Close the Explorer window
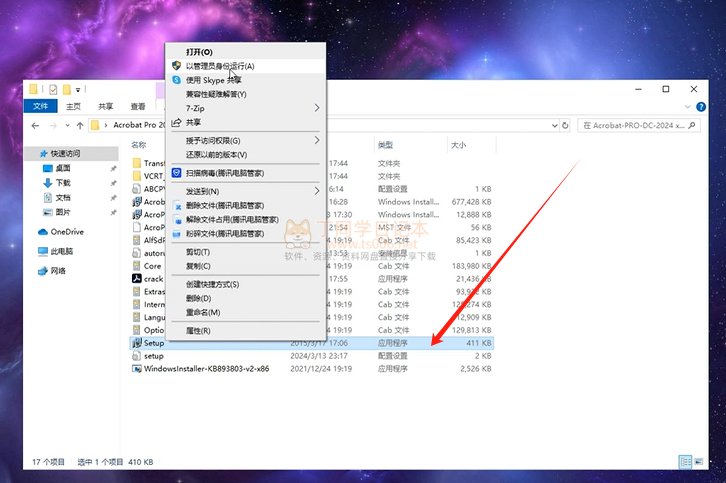726x483 pixels. click(x=694, y=89)
